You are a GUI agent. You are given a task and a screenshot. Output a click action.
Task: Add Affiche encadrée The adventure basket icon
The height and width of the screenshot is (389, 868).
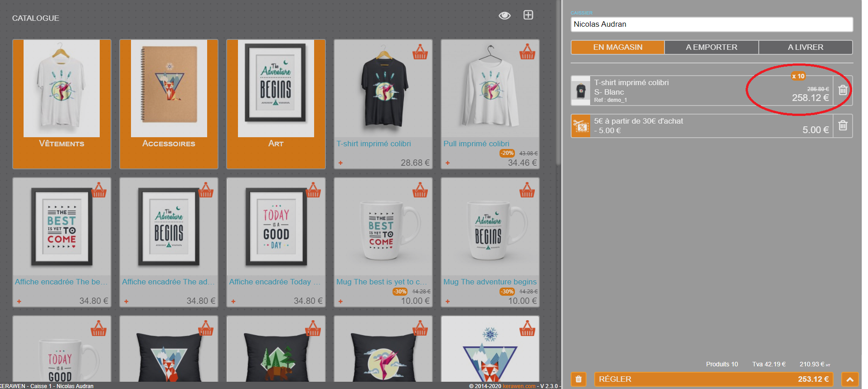point(206,190)
